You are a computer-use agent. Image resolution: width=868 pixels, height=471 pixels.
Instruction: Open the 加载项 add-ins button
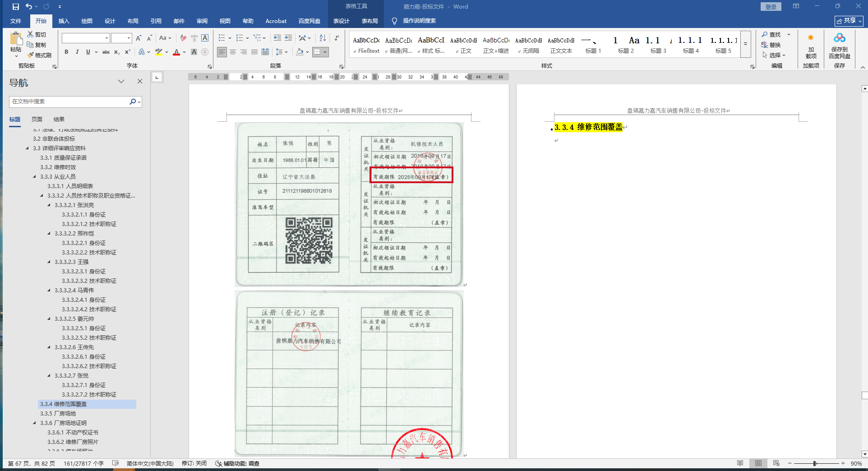(811, 45)
